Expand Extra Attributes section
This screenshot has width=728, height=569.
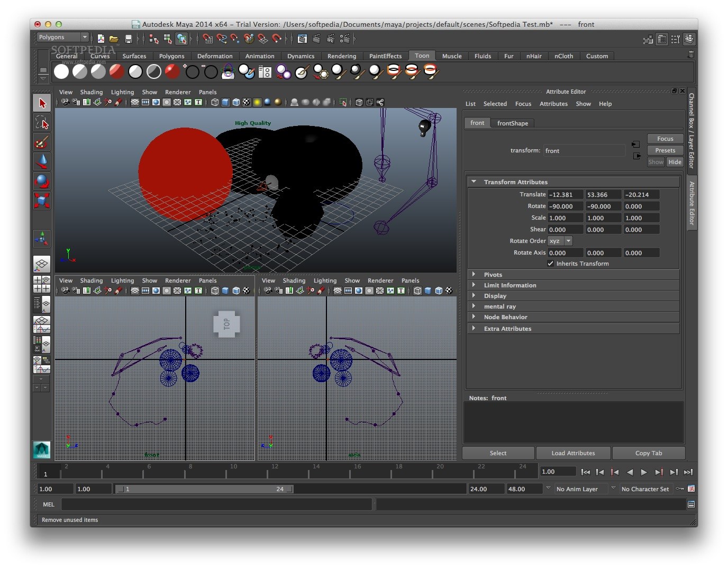point(474,328)
